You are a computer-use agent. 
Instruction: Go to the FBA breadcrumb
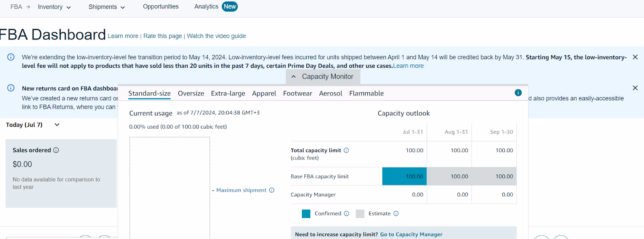tap(16, 7)
